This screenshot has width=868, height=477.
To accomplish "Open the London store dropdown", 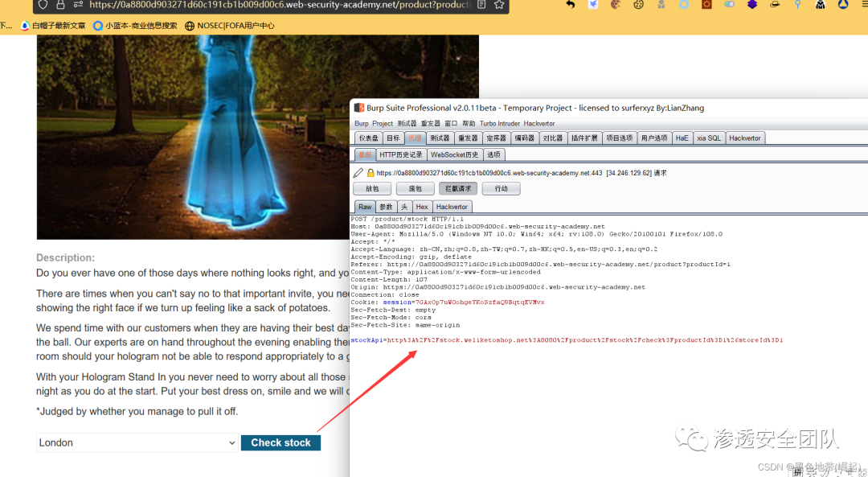I will (137, 442).
